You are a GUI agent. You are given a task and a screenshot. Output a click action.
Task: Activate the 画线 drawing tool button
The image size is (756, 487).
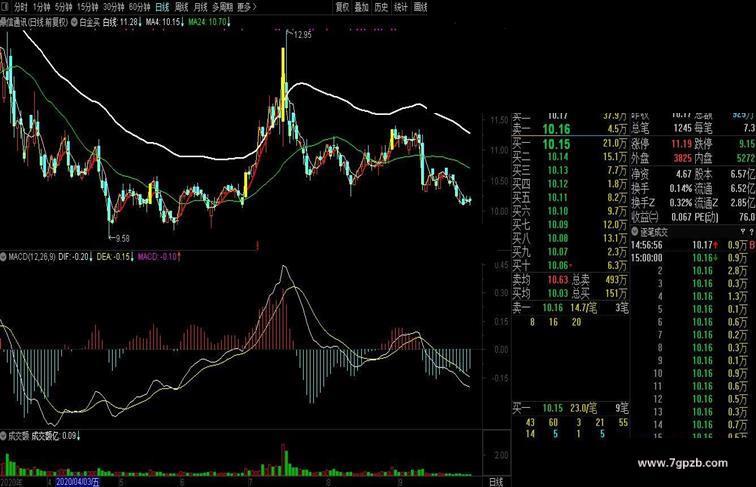(420, 7)
